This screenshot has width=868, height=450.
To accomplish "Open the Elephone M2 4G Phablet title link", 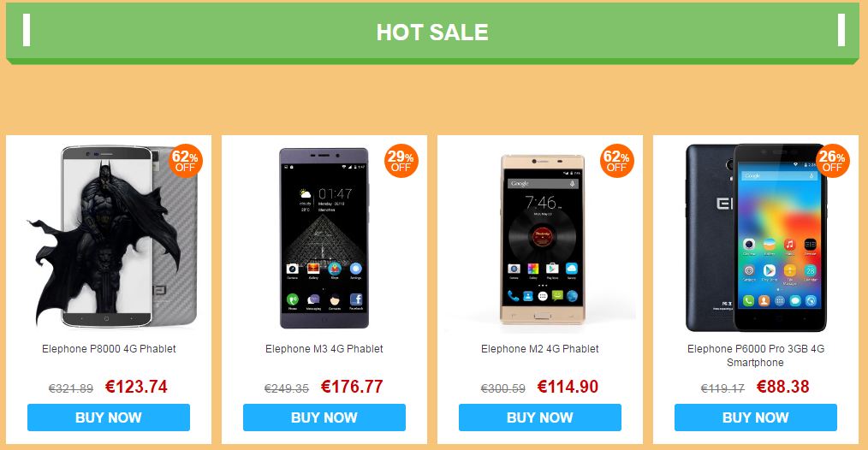I will click(540, 349).
